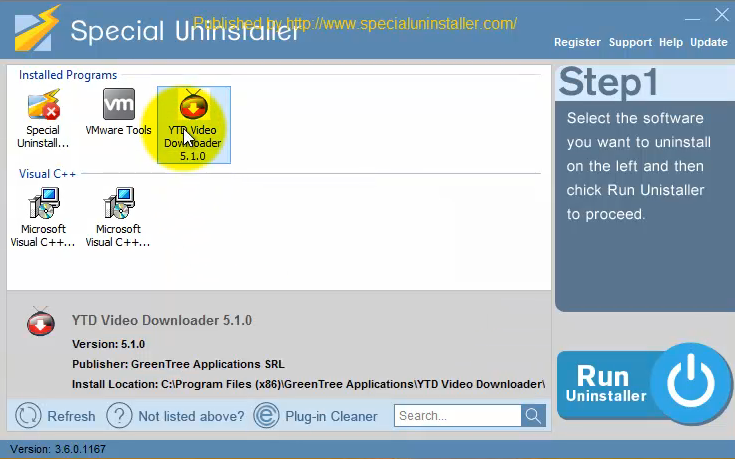Click the Install Location path text
This screenshot has height=459, width=735.
point(308,384)
